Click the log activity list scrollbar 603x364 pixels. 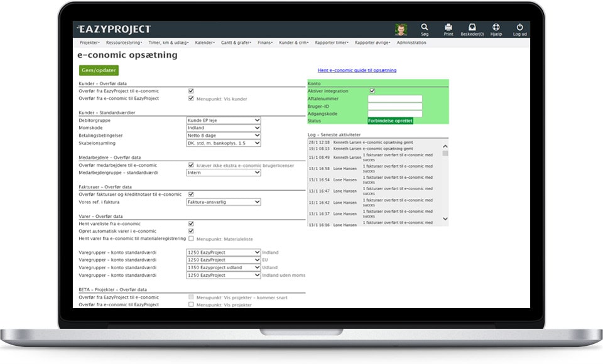(445, 182)
